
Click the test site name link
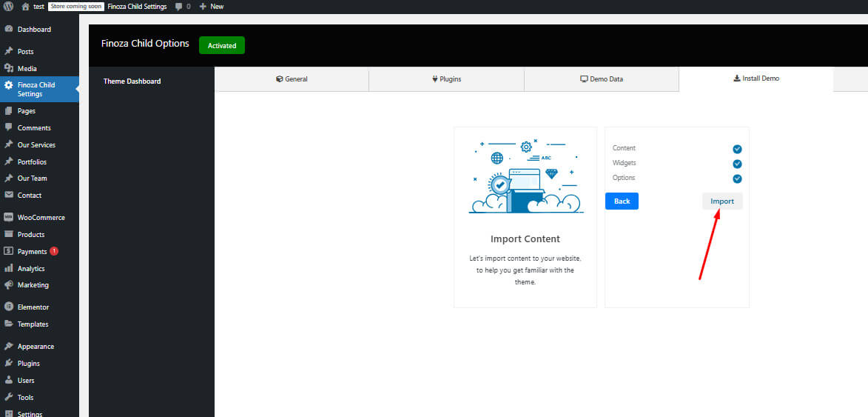click(38, 7)
